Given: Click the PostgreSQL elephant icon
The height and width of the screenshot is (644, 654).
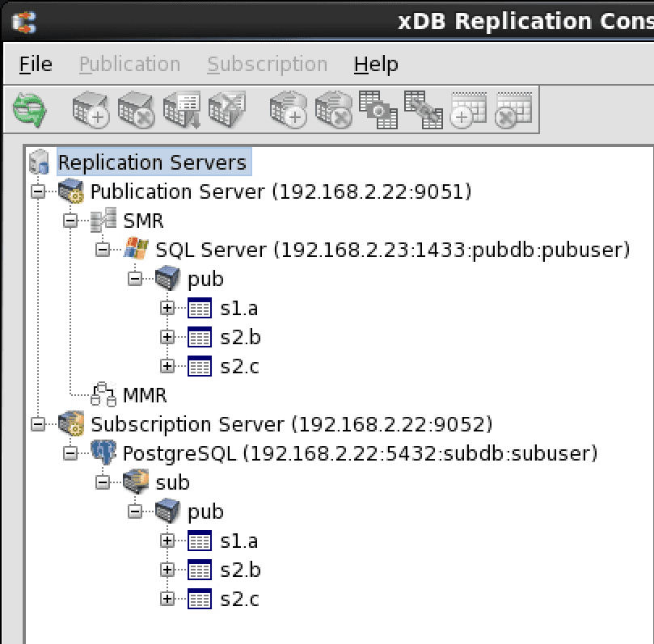Looking at the screenshot, I should [103, 453].
